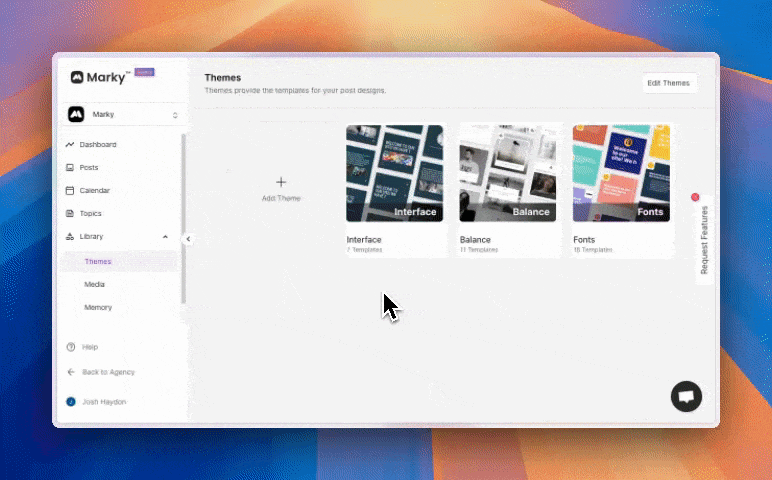Image resolution: width=772 pixels, height=480 pixels.
Task: Click the Edit Themes button
Action: (x=668, y=83)
